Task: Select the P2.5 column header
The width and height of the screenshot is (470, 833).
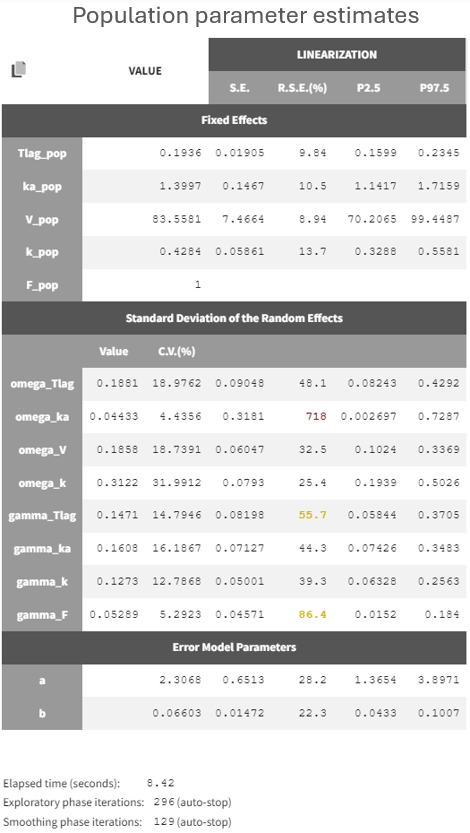Action: click(369, 88)
